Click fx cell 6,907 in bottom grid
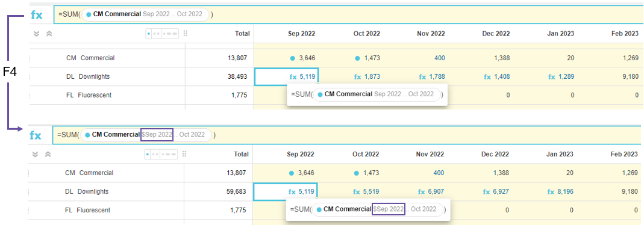This screenshot has width=644, height=225. click(431, 191)
